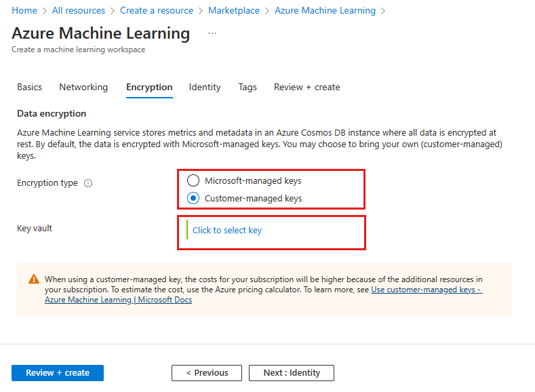The height and width of the screenshot is (392, 535).
Task: Switch to the Basics tab
Action: click(29, 87)
